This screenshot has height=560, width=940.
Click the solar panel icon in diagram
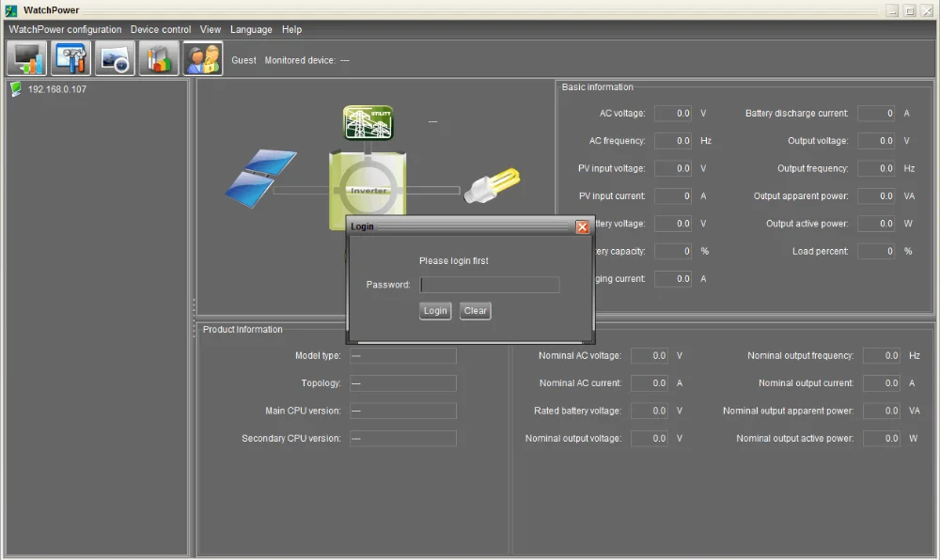point(260,179)
